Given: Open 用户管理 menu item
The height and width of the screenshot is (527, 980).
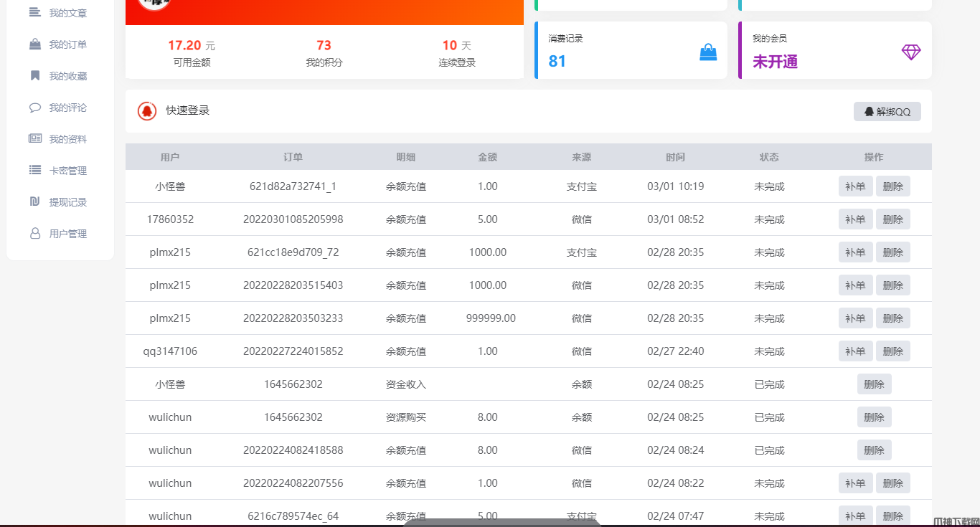Looking at the screenshot, I should tap(67, 234).
